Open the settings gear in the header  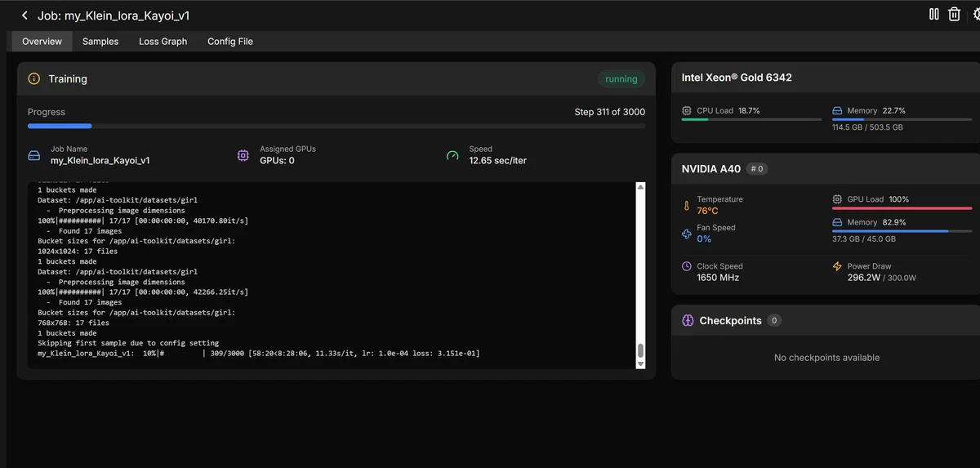[x=977, y=15]
